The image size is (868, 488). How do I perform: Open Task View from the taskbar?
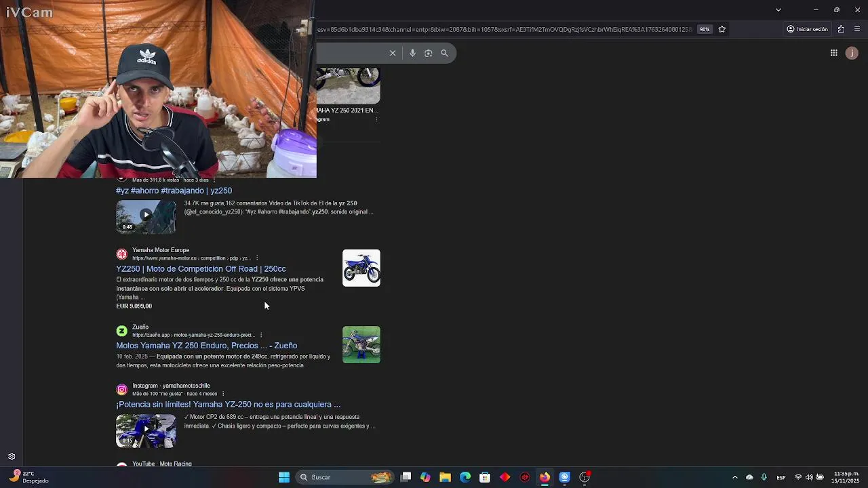(x=406, y=477)
